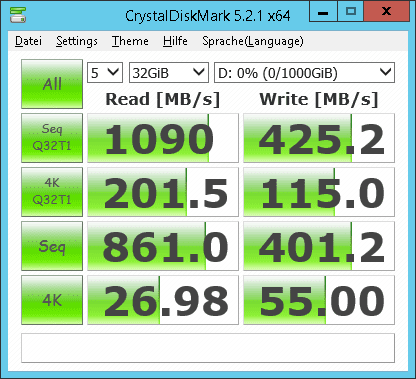
Task: Open the Datei menu
Action: [28, 41]
